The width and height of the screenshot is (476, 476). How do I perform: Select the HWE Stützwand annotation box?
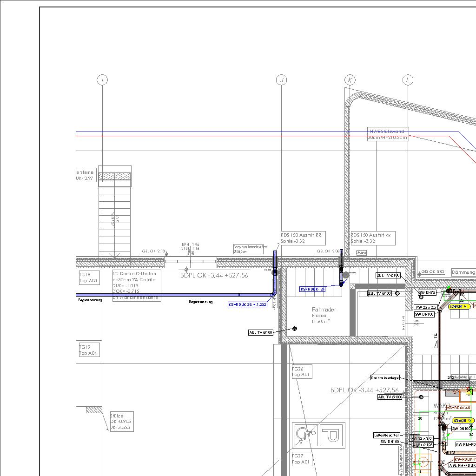click(388, 134)
